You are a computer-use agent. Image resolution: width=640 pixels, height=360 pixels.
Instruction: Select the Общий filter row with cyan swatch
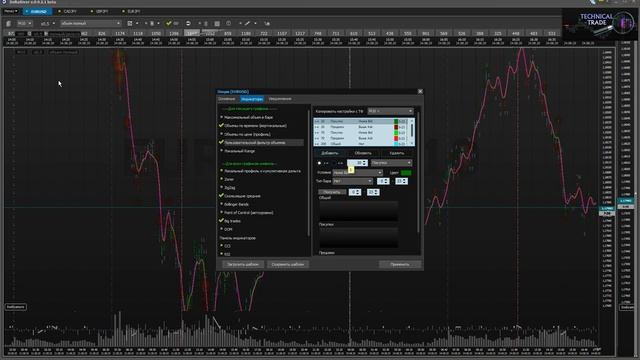(x=361, y=144)
